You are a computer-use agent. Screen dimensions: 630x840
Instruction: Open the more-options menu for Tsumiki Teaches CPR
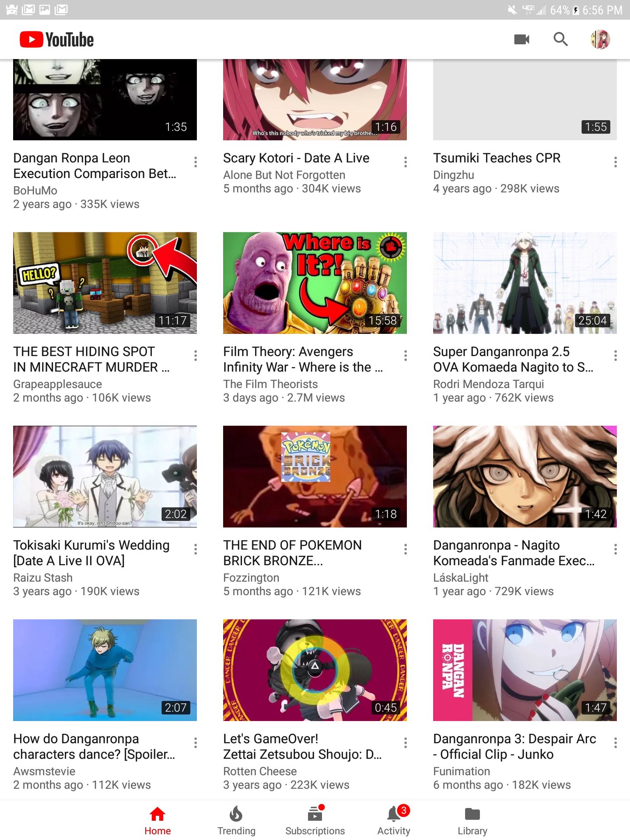coord(616,162)
